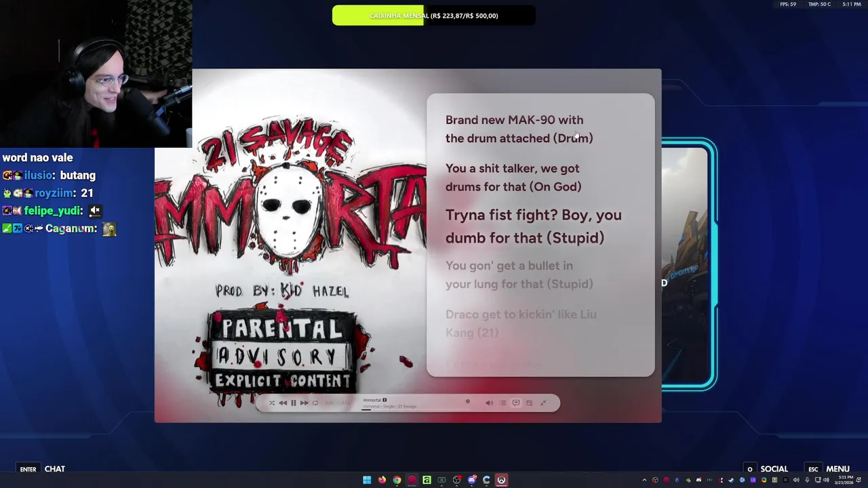This screenshot has height=488, width=868.
Task: Click the volume level knob in player
Action: [x=468, y=401]
